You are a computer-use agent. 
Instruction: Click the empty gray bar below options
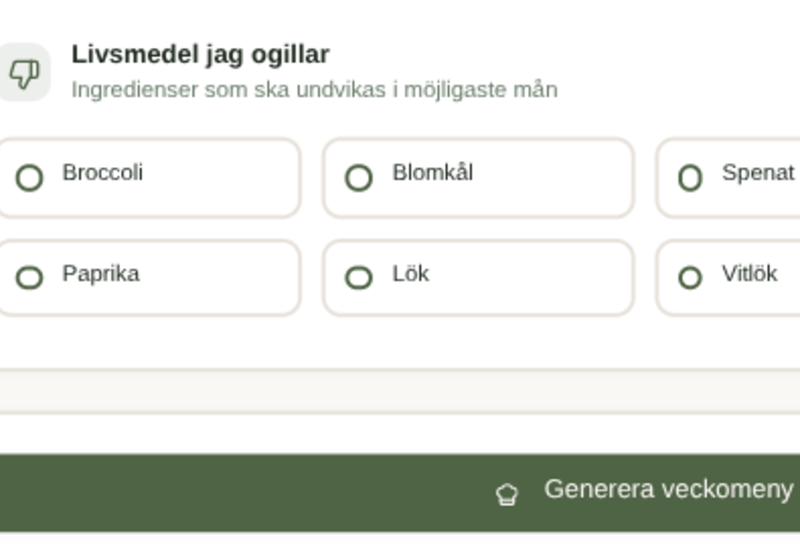400,391
